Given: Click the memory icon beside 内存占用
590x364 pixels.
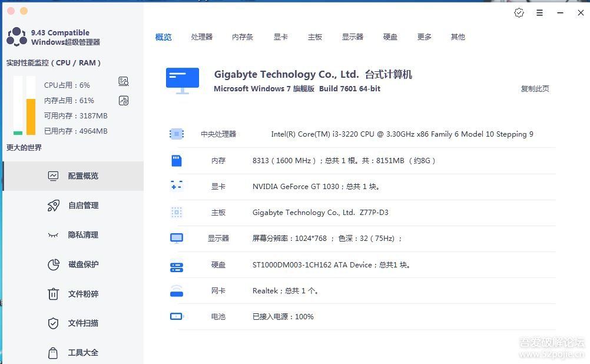Looking at the screenshot, I should 124,101.
